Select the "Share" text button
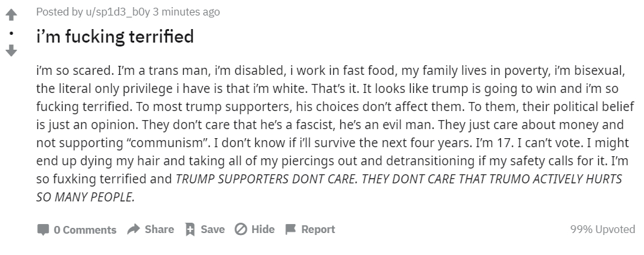644x255 pixels. click(x=159, y=229)
